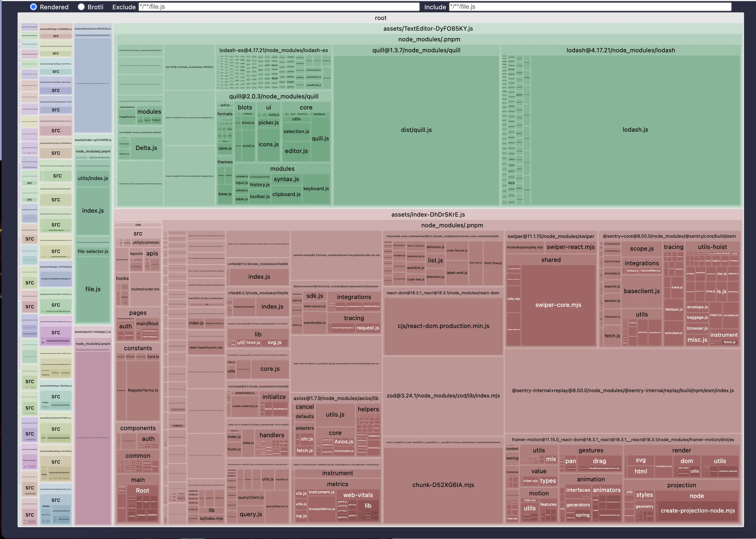756x539 pixels.
Task: Click the zod lib/index.mjs block
Action: pyautogui.click(x=443, y=396)
